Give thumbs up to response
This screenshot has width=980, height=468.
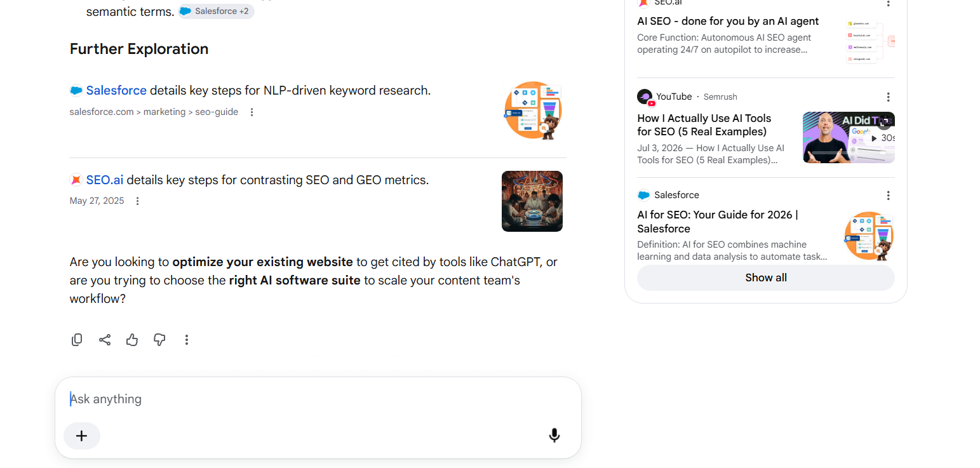tap(132, 340)
